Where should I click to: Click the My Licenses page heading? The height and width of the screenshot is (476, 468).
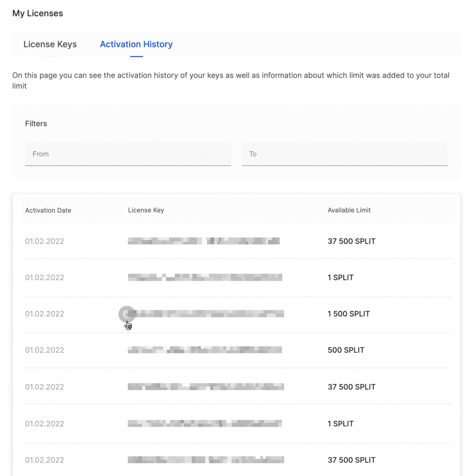coord(37,13)
